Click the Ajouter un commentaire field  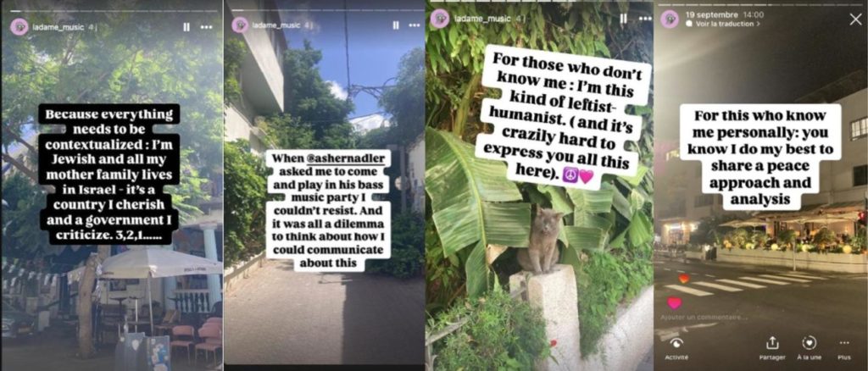(703, 318)
